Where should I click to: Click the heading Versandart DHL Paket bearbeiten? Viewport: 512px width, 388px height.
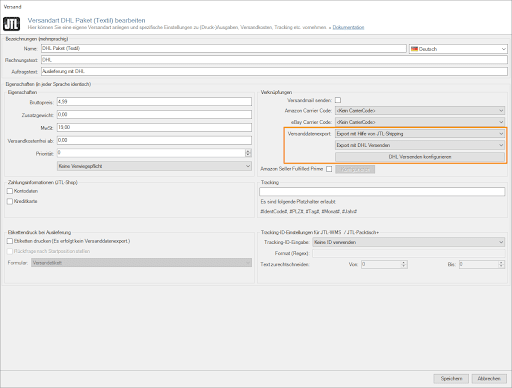[86, 20]
